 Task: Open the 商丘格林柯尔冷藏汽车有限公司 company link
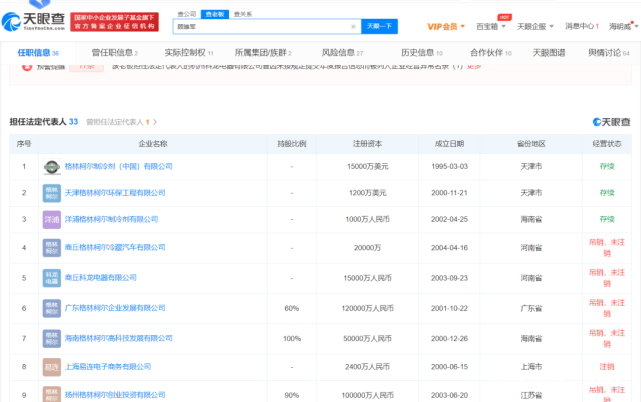115,247
